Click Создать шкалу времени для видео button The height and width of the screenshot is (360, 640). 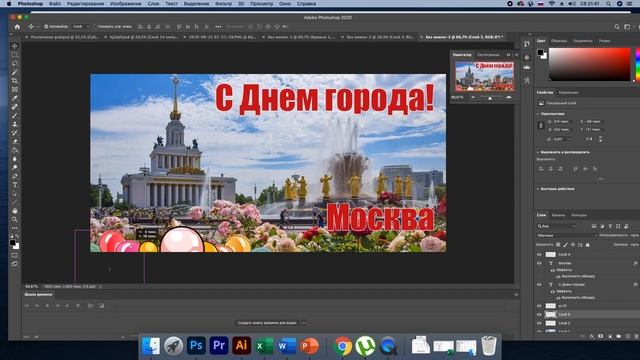[268, 323]
